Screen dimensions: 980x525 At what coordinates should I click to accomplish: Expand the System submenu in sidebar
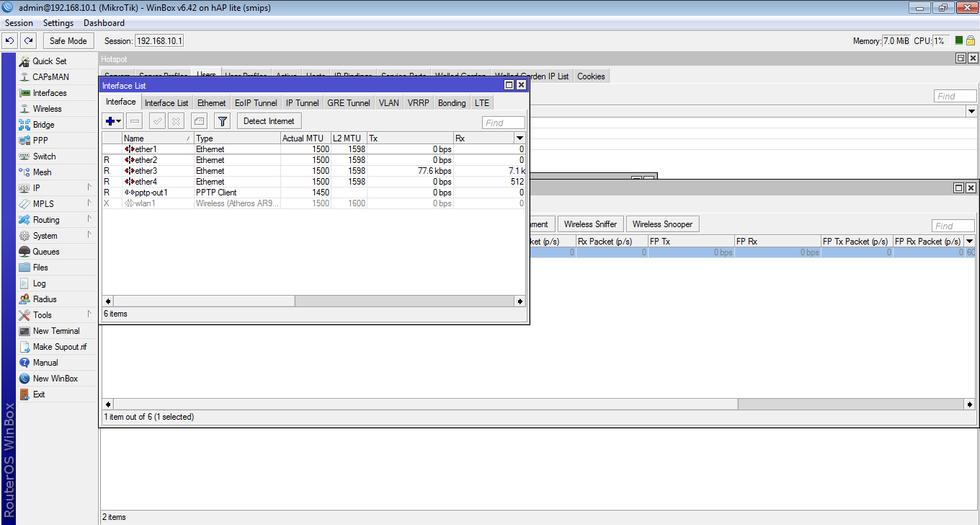89,235
